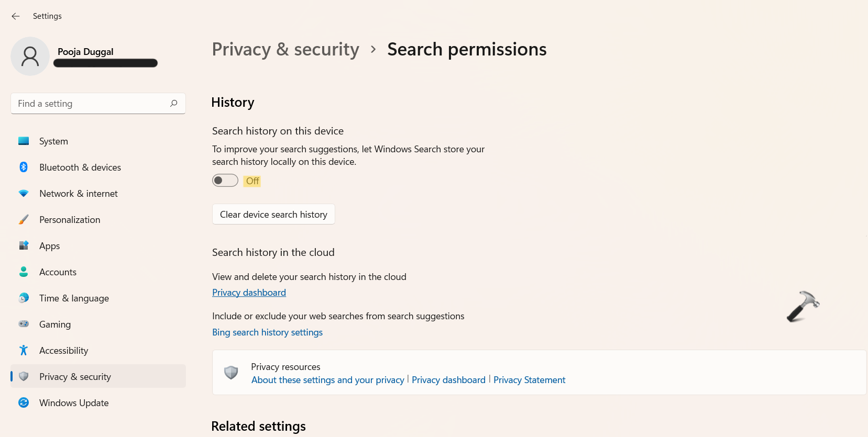Turn on search history on this device
Image resolution: width=868 pixels, height=437 pixels.
click(x=225, y=181)
